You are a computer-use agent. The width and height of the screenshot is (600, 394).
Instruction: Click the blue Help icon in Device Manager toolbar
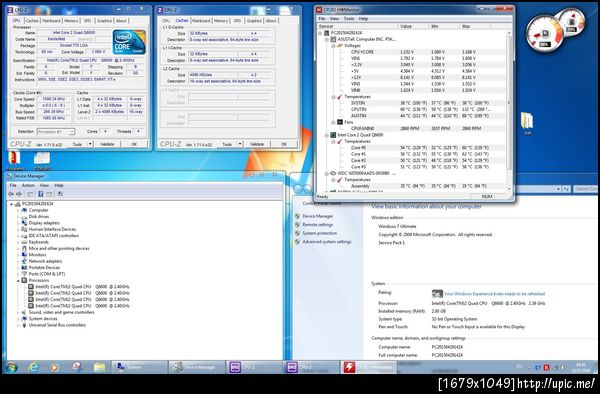tap(41, 194)
